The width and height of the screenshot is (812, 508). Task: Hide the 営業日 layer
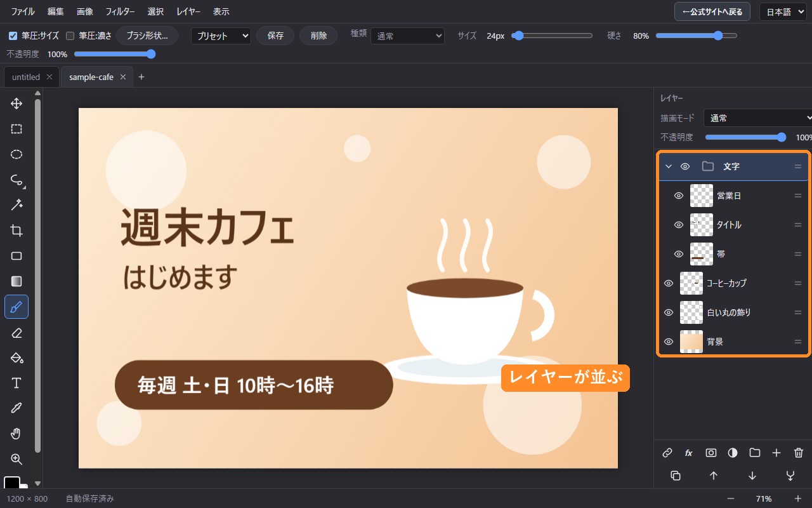click(x=679, y=196)
